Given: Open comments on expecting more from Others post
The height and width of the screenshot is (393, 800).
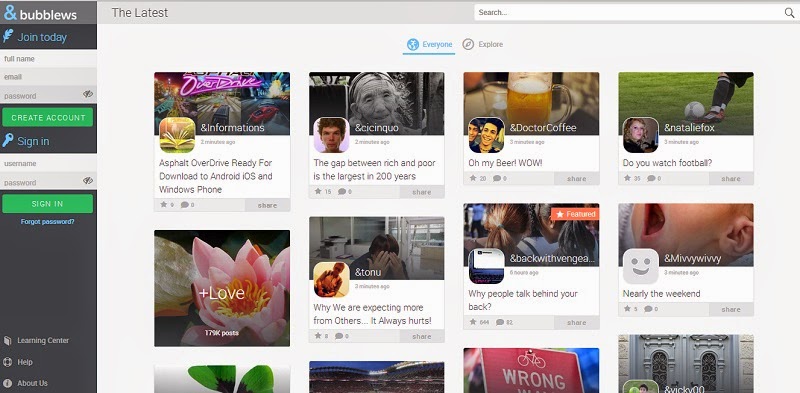Looking at the screenshot, I should tap(340, 336).
